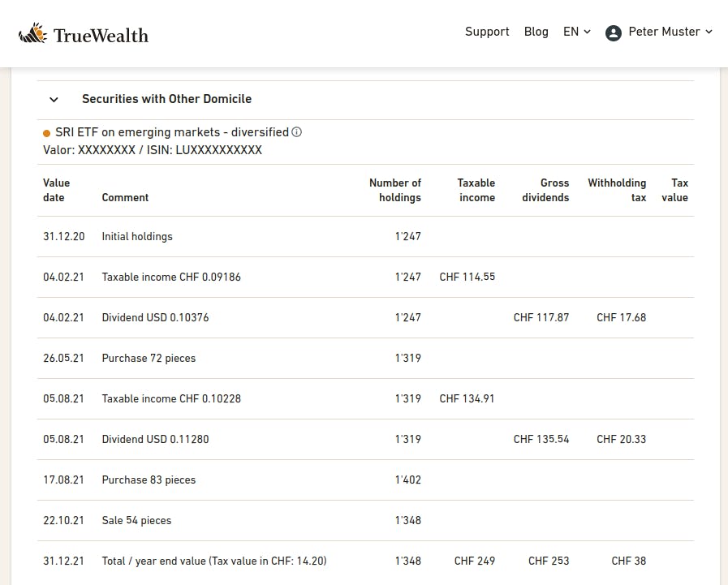The image size is (728, 585).
Task: Click the CHF 253 total gross dividends
Action: (549, 561)
